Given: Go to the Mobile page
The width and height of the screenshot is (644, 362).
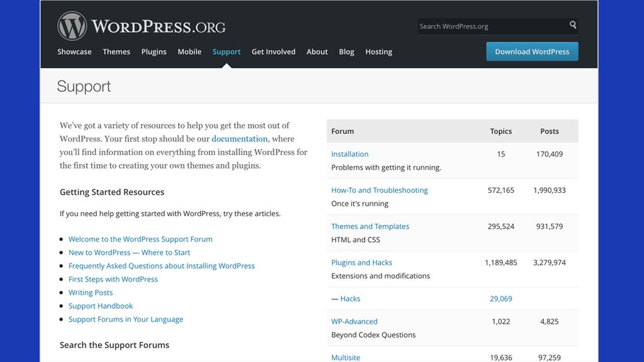Looking at the screenshot, I should coord(189,52).
